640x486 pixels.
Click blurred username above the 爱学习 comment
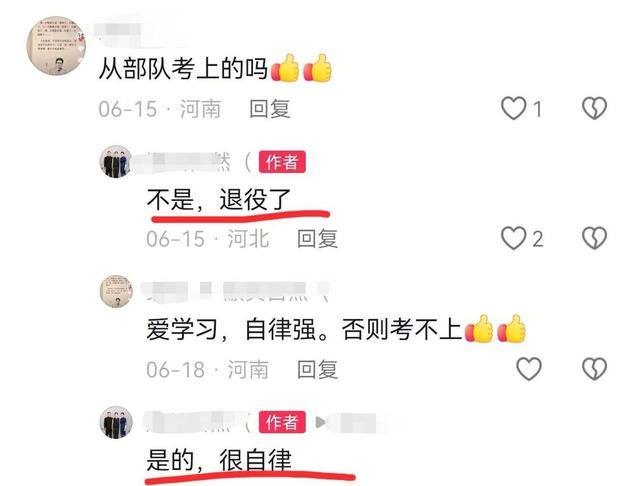[235, 290]
